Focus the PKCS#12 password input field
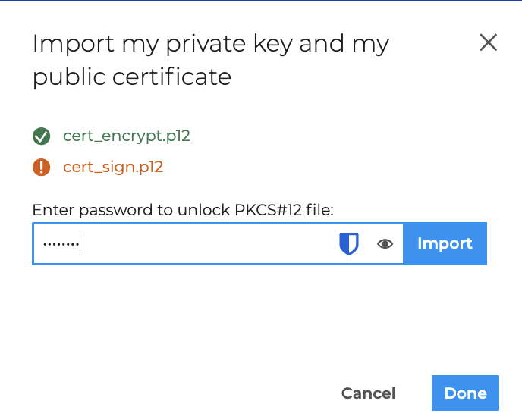This screenshot has height=420, width=522. pyautogui.click(x=205, y=243)
